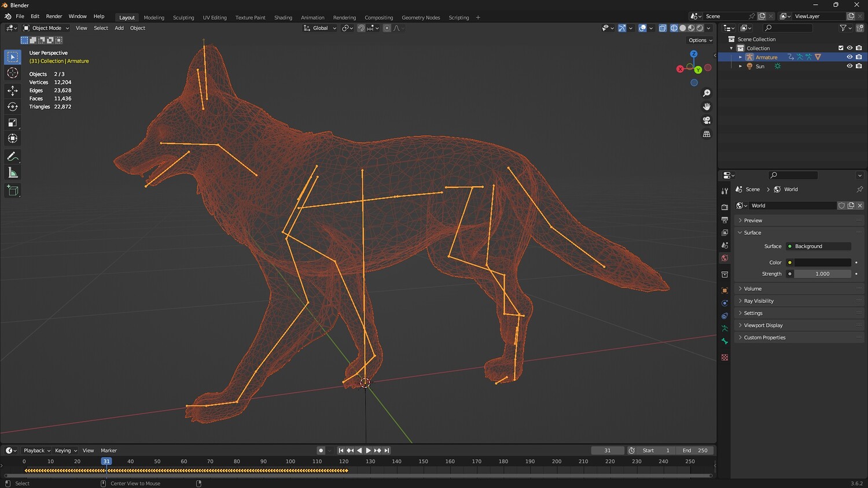
Task: Pick the Rotate tool
Action: click(13, 106)
